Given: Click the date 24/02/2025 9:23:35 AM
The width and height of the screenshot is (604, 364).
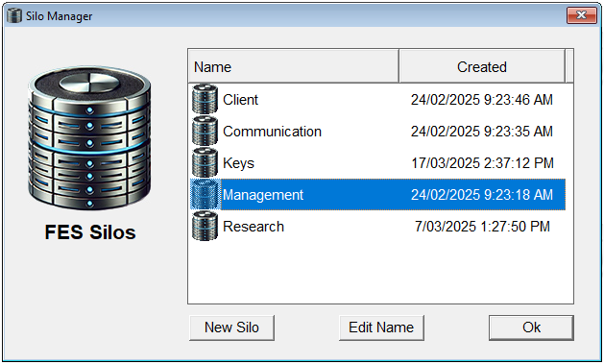Looking at the screenshot, I should [x=482, y=132].
